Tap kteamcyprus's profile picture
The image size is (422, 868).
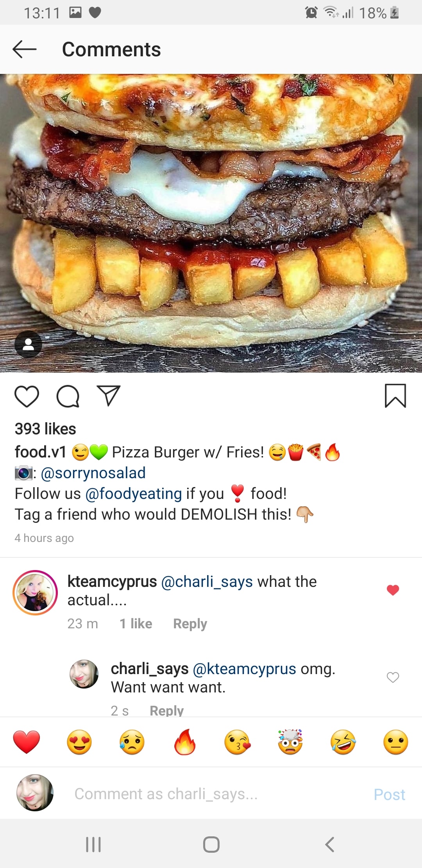[x=35, y=593]
